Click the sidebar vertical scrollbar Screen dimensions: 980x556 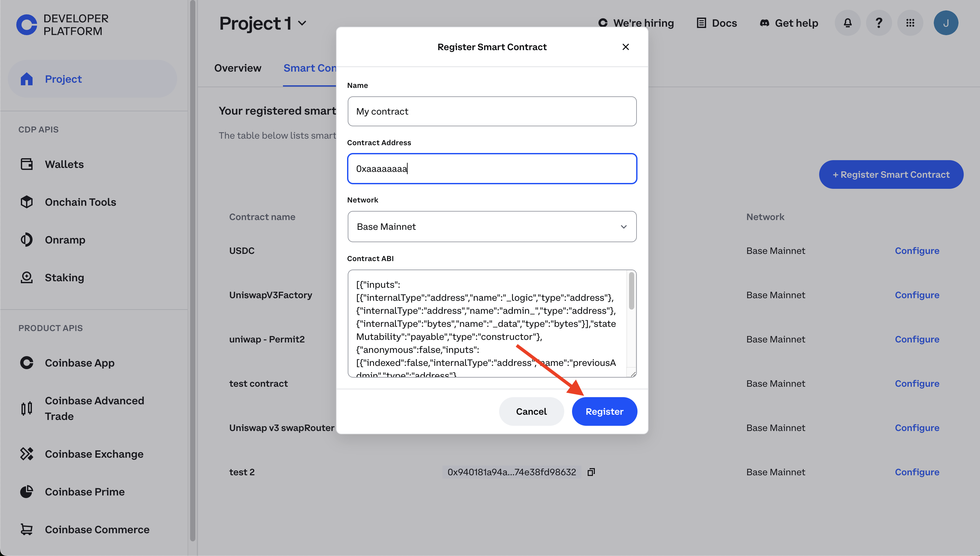(192, 271)
